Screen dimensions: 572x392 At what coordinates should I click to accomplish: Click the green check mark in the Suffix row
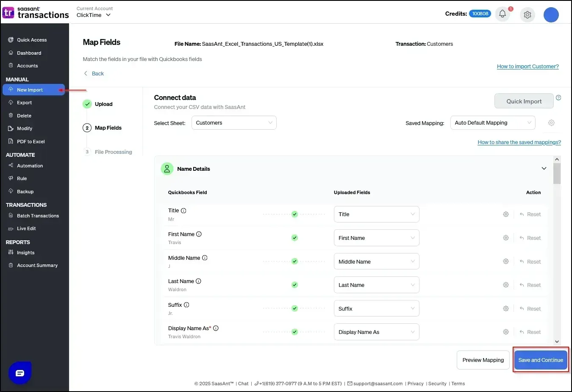[x=294, y=309]
